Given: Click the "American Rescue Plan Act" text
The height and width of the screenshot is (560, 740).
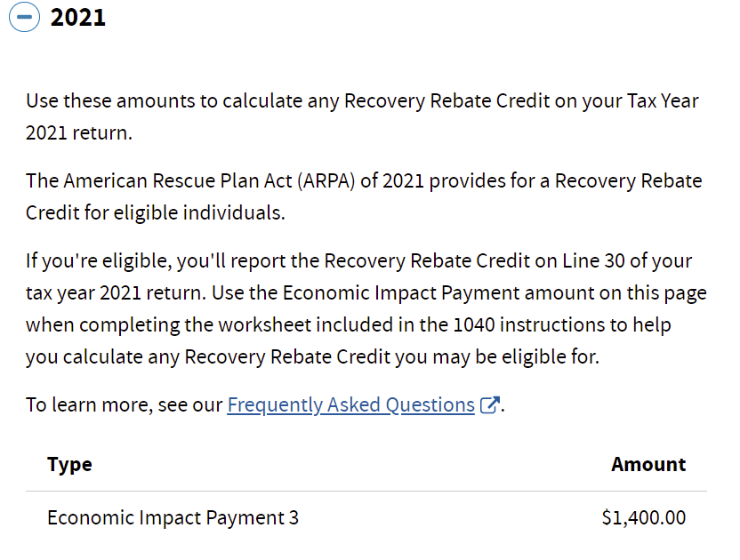Looking at the screenshot, I should (178, 180).
